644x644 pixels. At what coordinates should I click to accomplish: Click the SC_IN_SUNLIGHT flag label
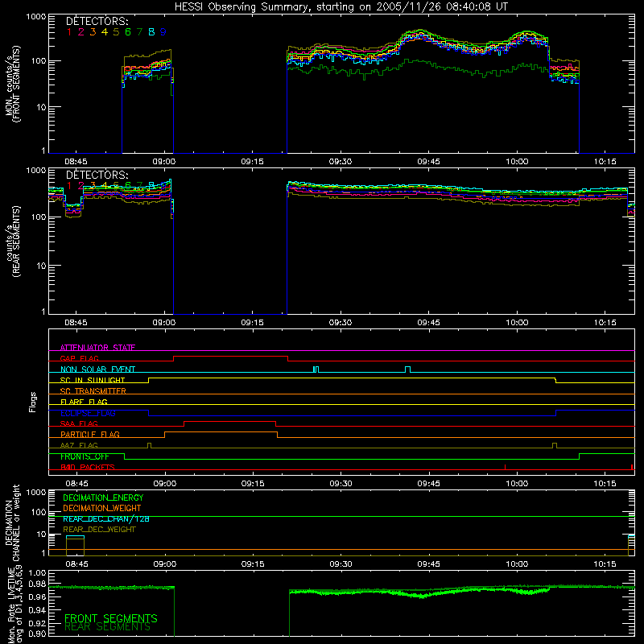pyautogui.click(x=93, y=380)
